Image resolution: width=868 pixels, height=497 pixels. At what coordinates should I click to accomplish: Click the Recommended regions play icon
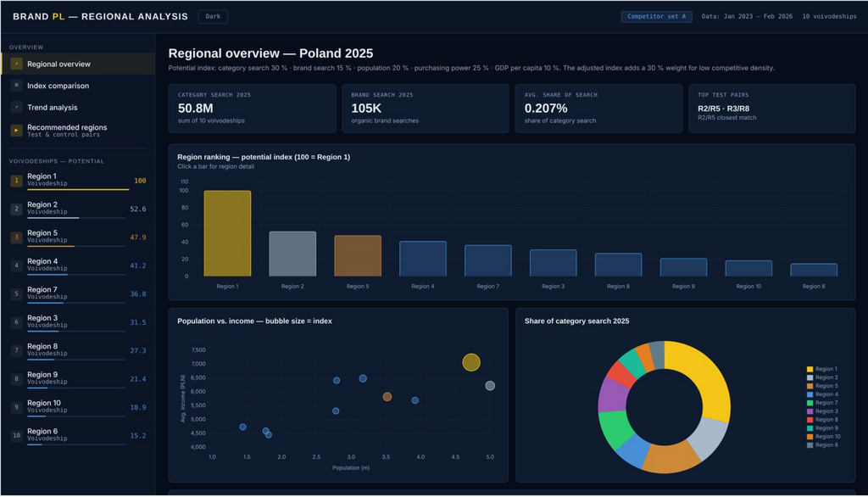click(x=17, y=131)
